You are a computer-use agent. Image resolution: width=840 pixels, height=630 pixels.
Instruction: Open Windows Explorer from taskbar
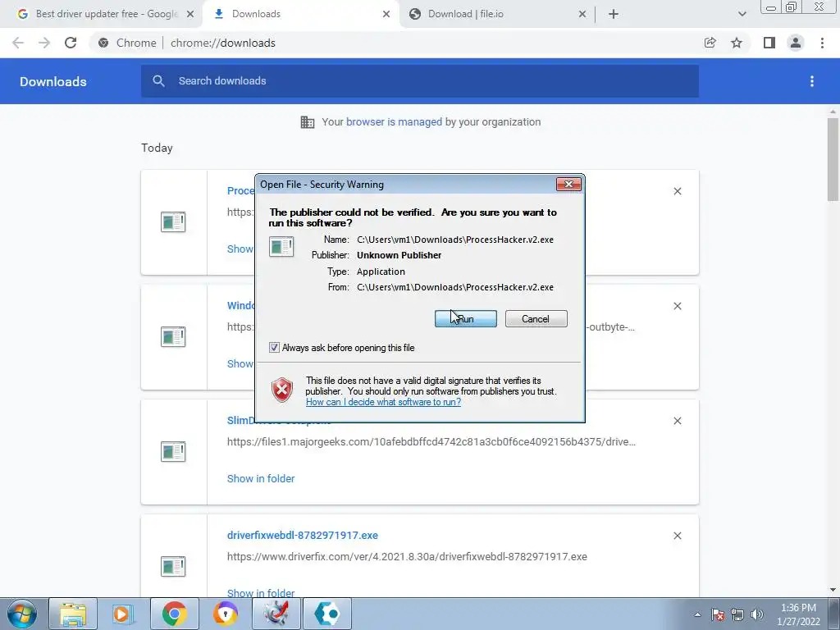coord(73,614)
